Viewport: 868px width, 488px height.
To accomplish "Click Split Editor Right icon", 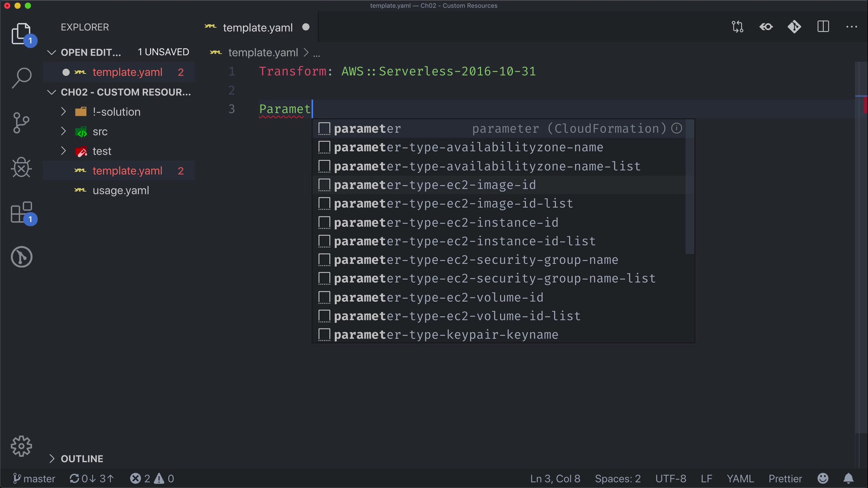I will [823, 27].
